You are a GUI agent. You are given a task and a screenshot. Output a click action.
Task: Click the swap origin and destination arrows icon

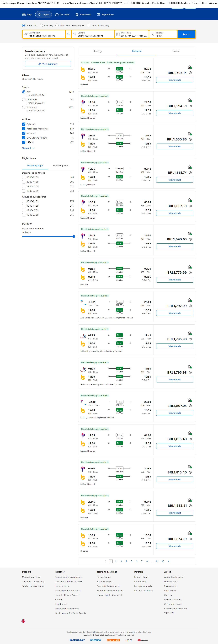coord(69,34)
